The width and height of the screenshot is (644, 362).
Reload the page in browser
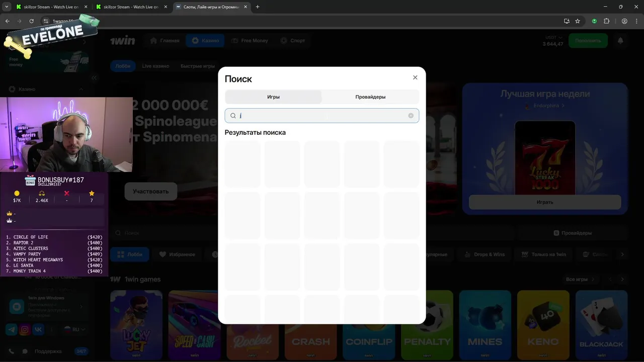(31, 21)
